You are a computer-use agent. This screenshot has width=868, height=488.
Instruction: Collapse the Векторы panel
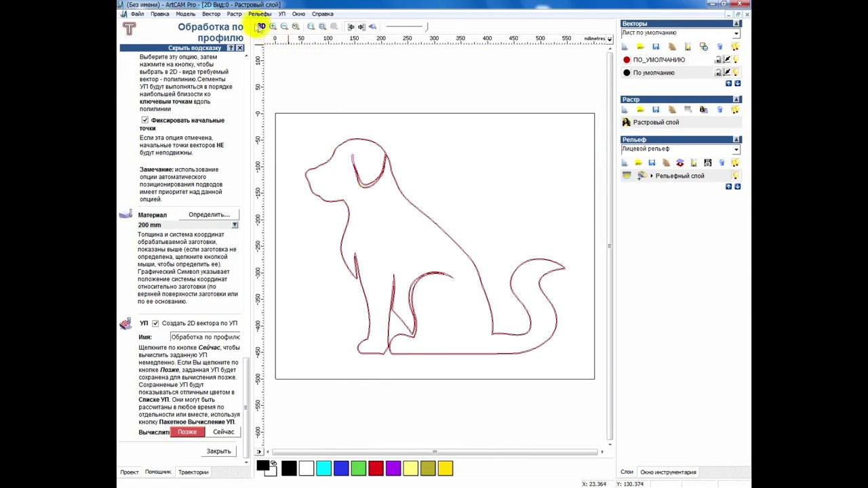click(x=736, y=24)
